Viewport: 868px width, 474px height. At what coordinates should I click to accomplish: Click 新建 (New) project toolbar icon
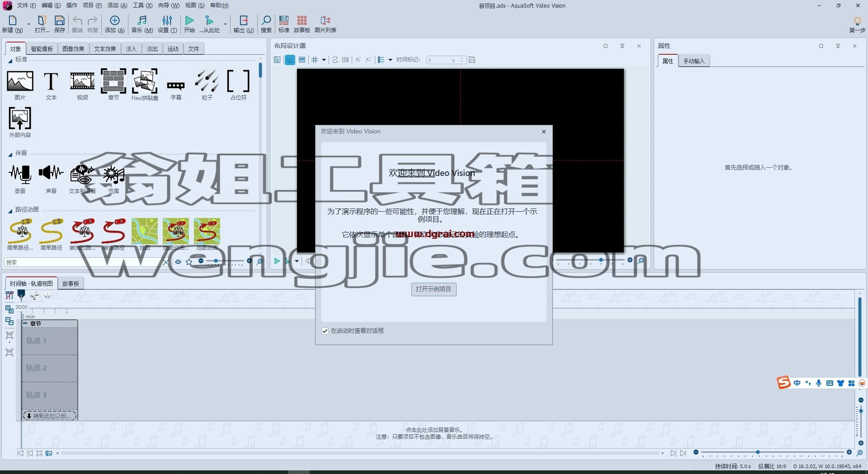pyautogui.click(x=13, y=24)
